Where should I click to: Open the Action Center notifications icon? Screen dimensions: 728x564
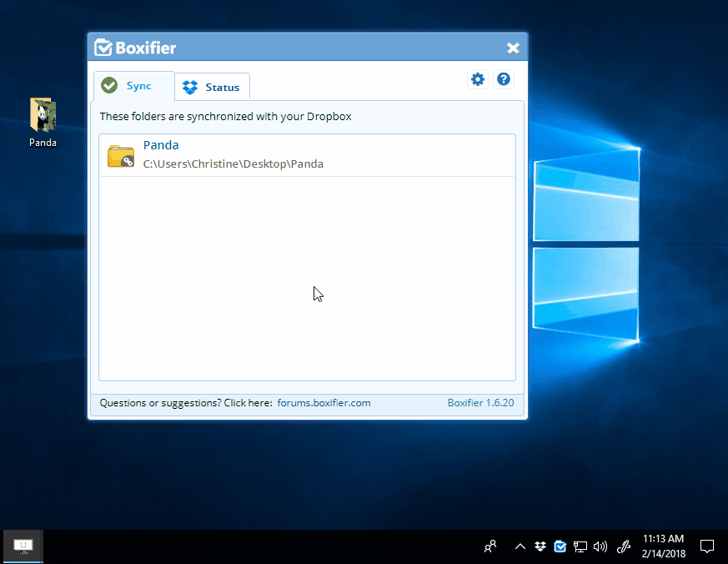707,546
